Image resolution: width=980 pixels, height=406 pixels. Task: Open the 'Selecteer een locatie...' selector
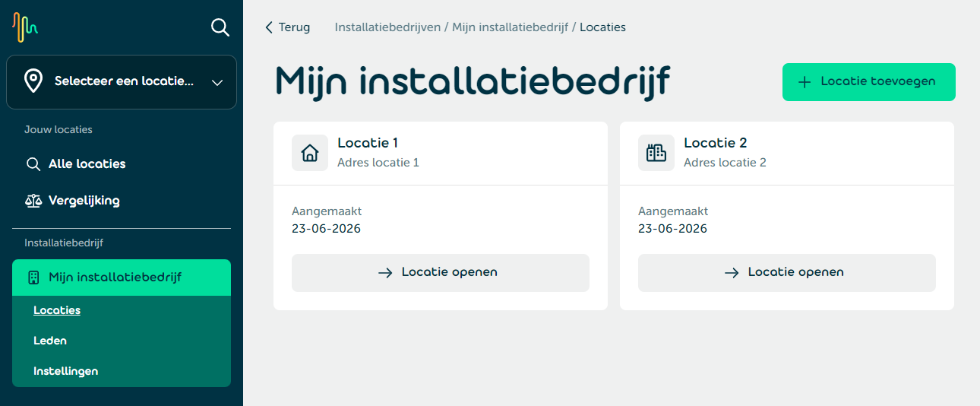pos(122,81)
